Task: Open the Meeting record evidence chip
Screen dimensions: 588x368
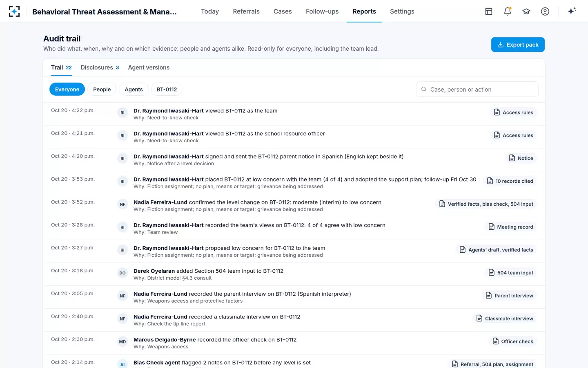Action: tap(510, 227)
